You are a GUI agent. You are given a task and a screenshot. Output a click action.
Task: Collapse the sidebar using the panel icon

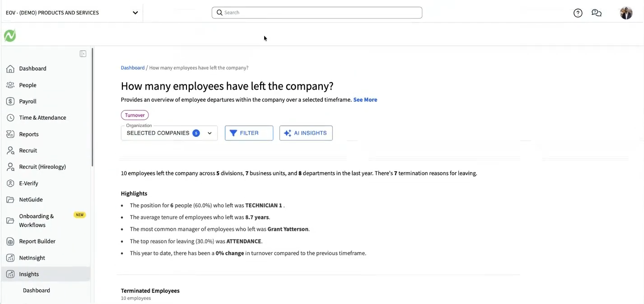coord(83,54)
